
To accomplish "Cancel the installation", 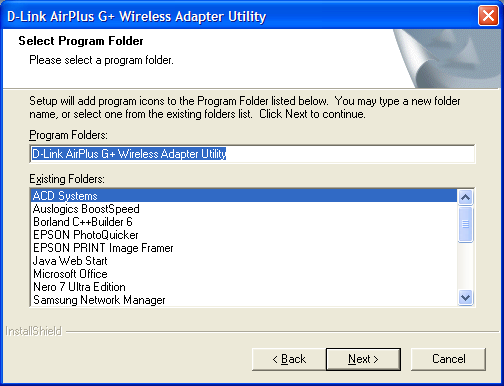I will click(x=448, y=359).
